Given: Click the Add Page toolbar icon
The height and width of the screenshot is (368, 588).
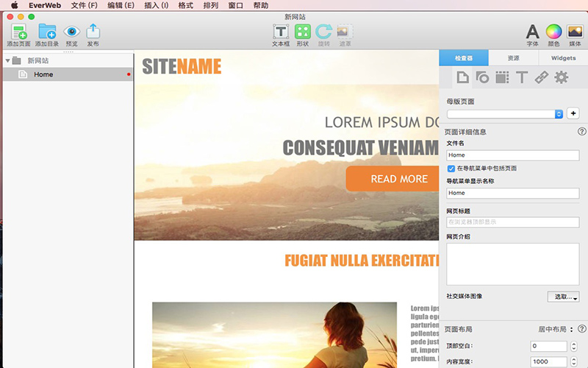Looking at the screenshot, I should 19,32.
